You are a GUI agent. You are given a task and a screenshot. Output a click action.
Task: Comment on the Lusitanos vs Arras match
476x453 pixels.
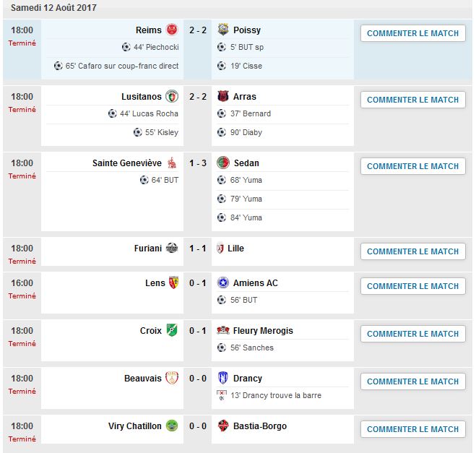click(x=413, y=100)
